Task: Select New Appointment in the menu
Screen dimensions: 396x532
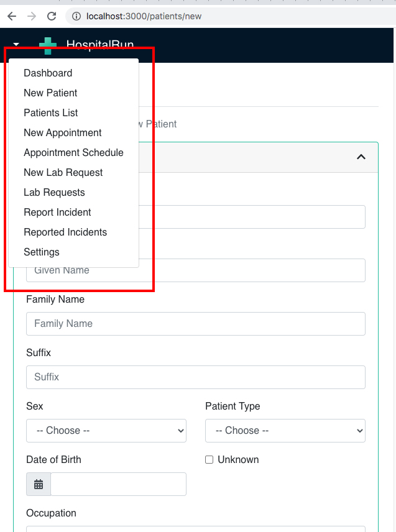Action: 62,132
